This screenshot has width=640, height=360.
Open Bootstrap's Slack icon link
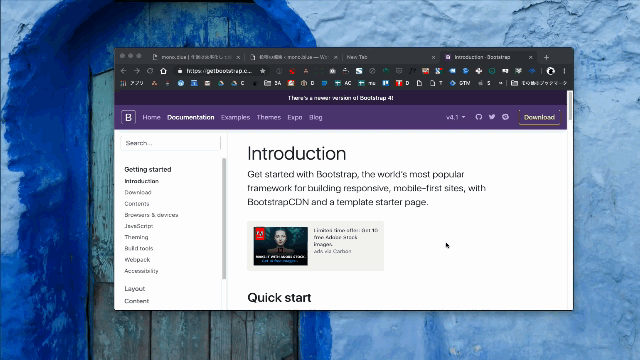click(505, 117)
